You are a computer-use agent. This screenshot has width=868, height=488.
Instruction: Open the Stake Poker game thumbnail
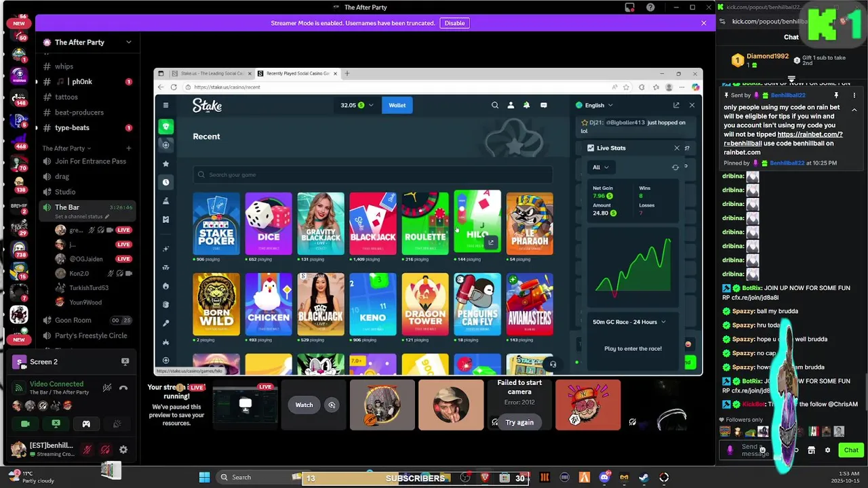(x=216, y=223)
